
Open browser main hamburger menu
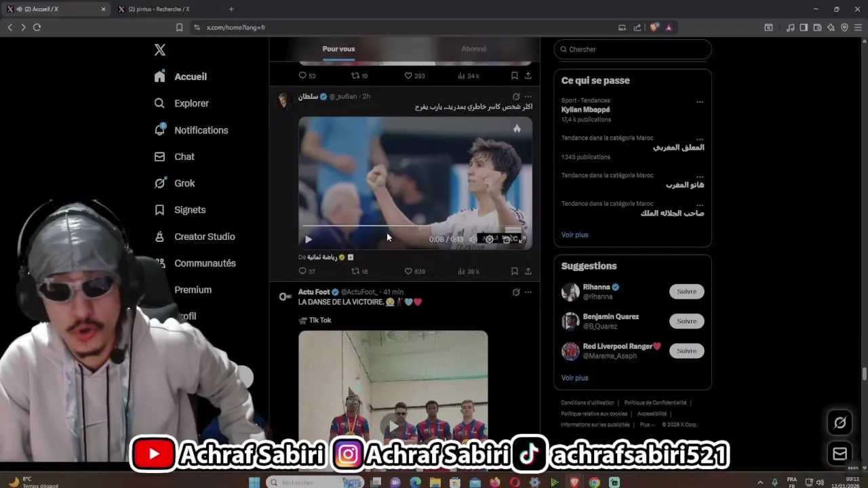coord(858,28)
